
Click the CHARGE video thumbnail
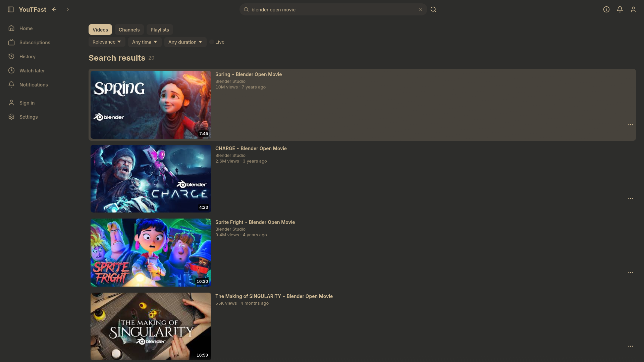tap(151, 179)
